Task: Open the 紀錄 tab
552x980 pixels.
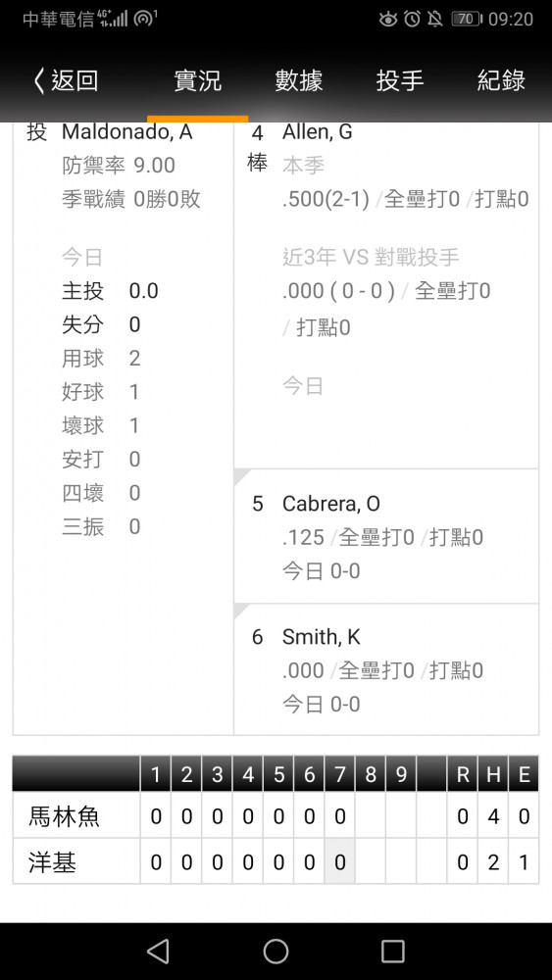Action: [501, 81]
